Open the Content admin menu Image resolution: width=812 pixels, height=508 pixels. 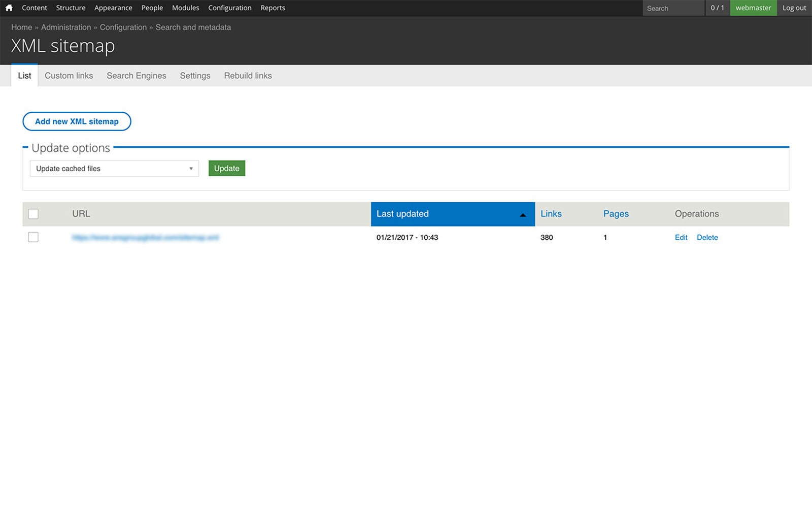pos(35,8)
